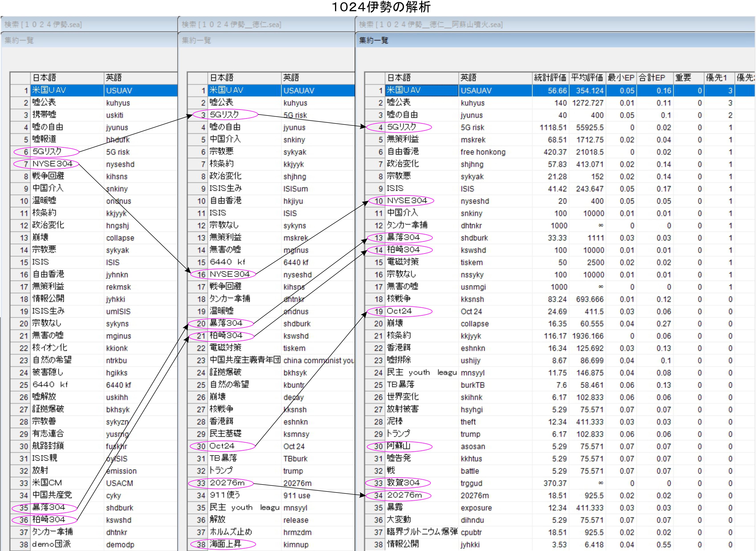Sort by the 最小EP column header
Screen dimensions: 756x551
621,78
